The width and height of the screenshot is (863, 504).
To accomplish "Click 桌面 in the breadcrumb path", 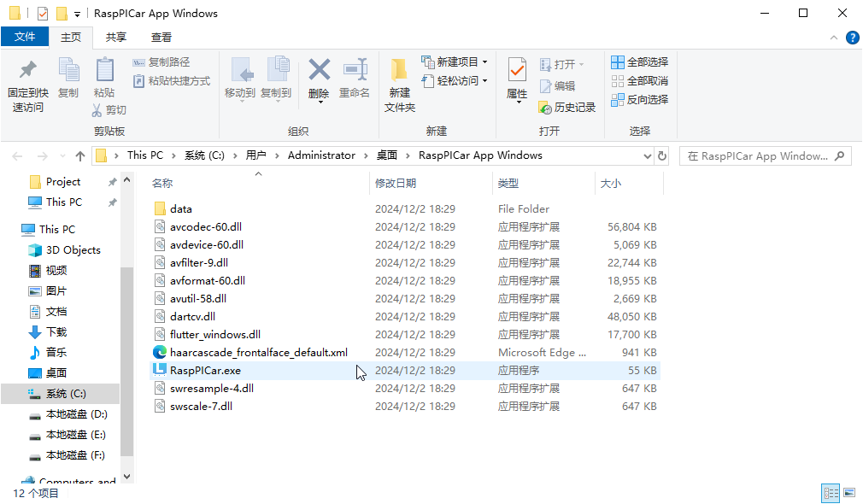I will pos(387,155).
